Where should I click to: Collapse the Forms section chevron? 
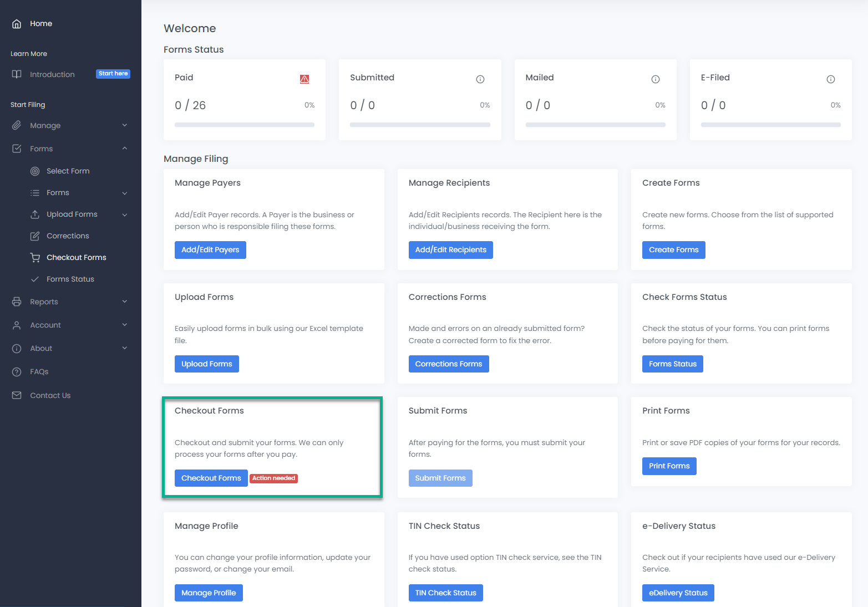(x=125, y=149)
